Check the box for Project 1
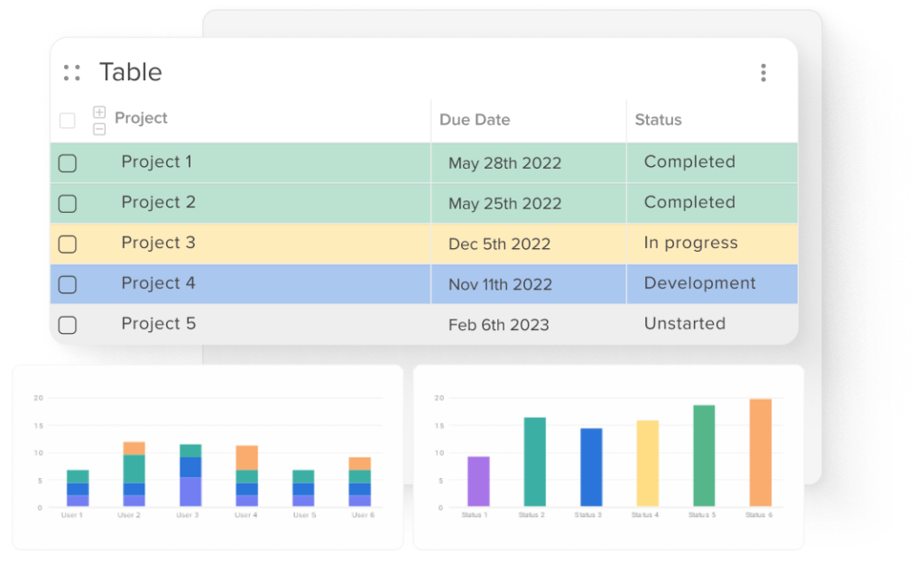 pos(68,163)
